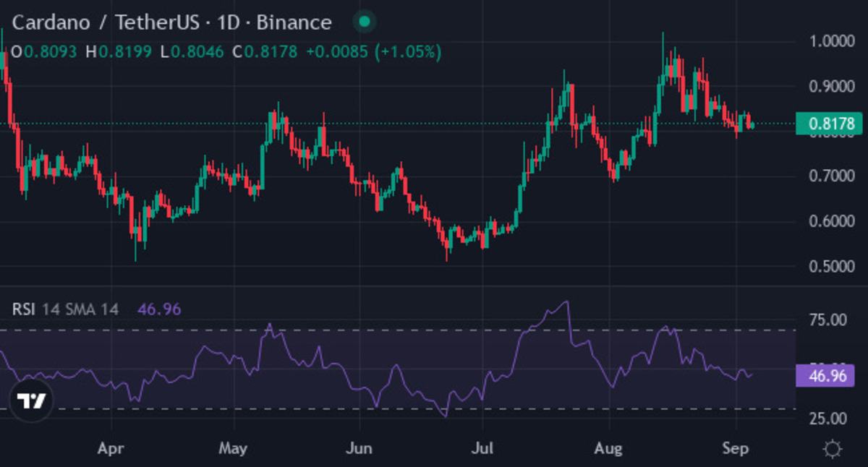Click the close price value C0.8178
The image size is (868, 467).
coord(265,52)
